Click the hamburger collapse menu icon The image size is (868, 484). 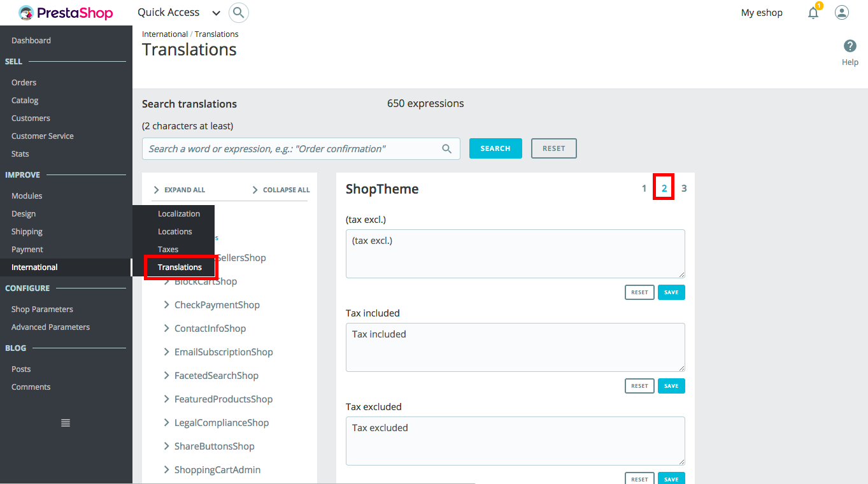pyautogui.click(x=66, y=423)
